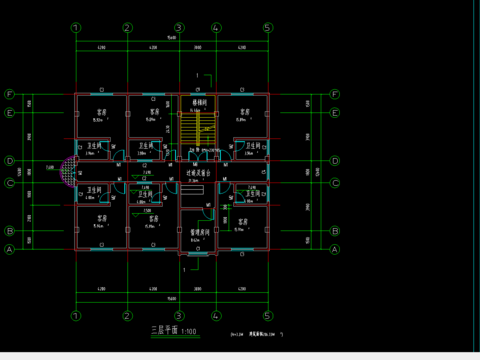The height and width of the screenshot is (360, 480).
Task: Pick the left-side axis bubble A
Action: (x=9, y=249)
